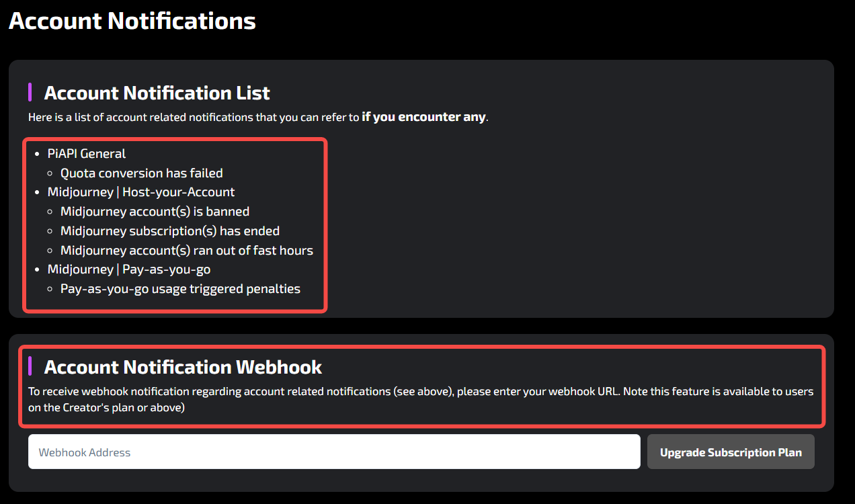Click the Account Notifications page title
Image resolution: width=855 pixels, height=504 pixels.
(x=132, y=21)
